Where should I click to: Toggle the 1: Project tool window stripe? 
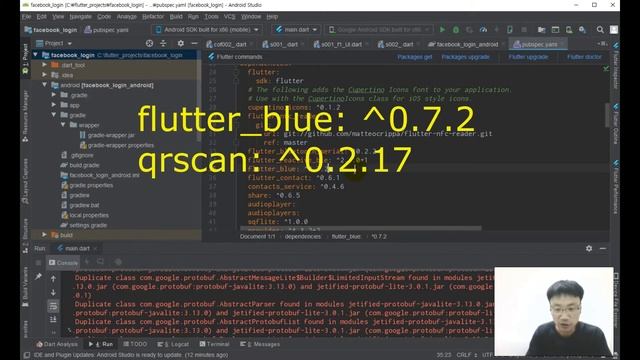coord(25,59)
